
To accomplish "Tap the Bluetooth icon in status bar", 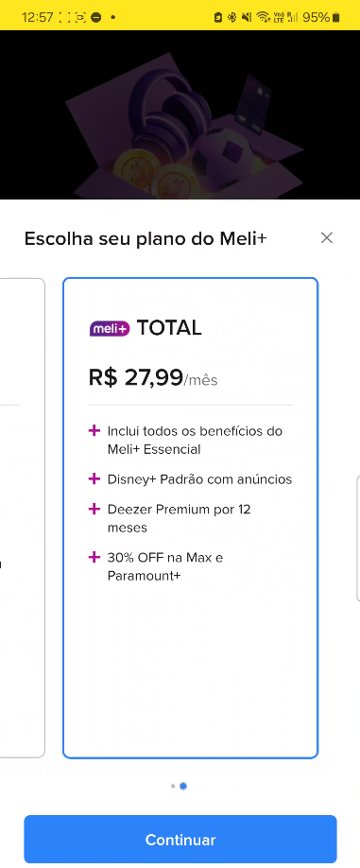I will (232, 17).
